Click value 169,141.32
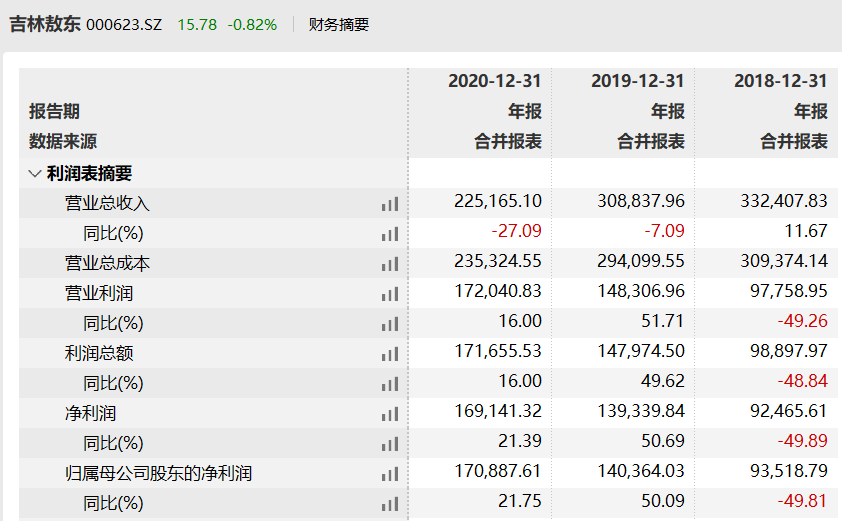The height and width of the screenshot is (521, 842). pos(498,412)
